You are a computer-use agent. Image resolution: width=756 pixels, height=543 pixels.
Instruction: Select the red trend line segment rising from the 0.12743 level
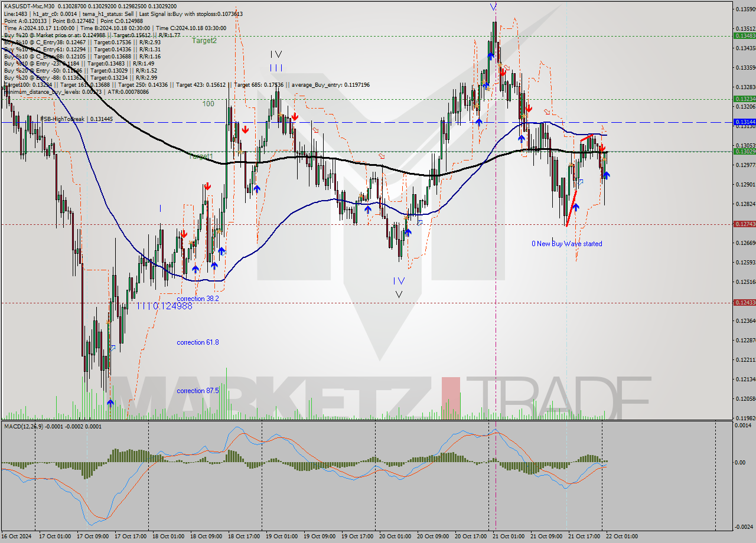(571, 207)
